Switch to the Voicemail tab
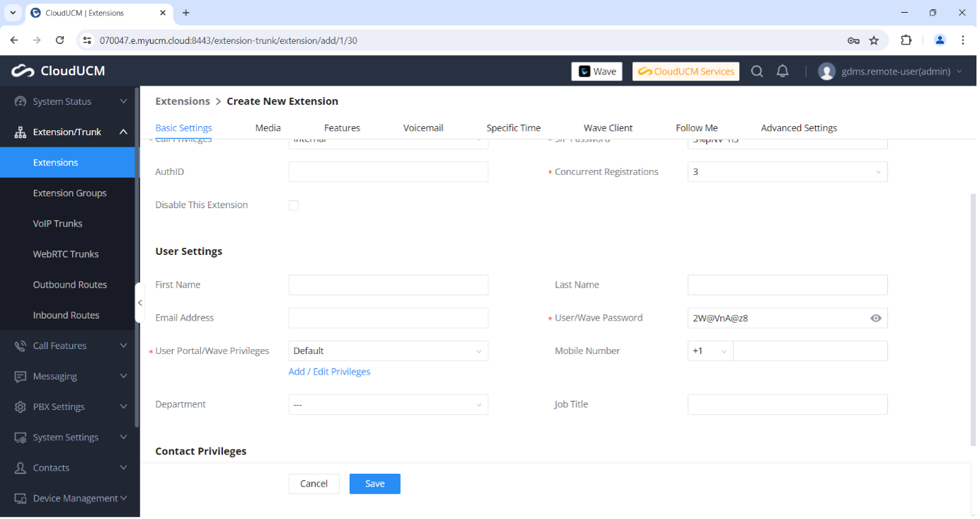Screen dimensions: 980x519 tap(423, 128)
